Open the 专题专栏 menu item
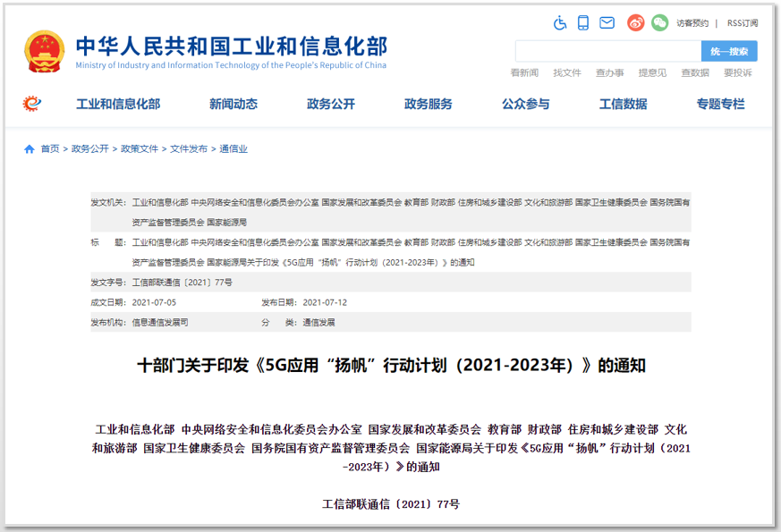Screen dimensions: 781x532 721,104
